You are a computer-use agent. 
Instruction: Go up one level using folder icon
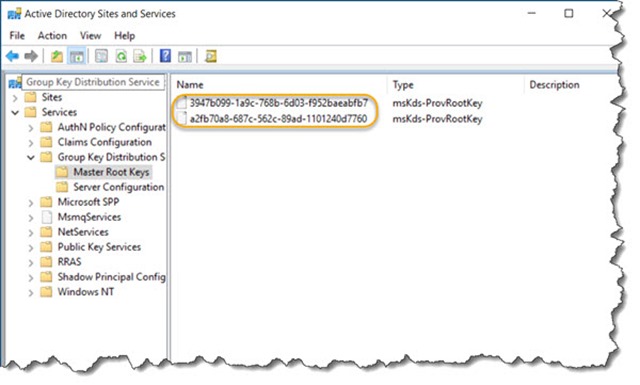tap(57, 56)
